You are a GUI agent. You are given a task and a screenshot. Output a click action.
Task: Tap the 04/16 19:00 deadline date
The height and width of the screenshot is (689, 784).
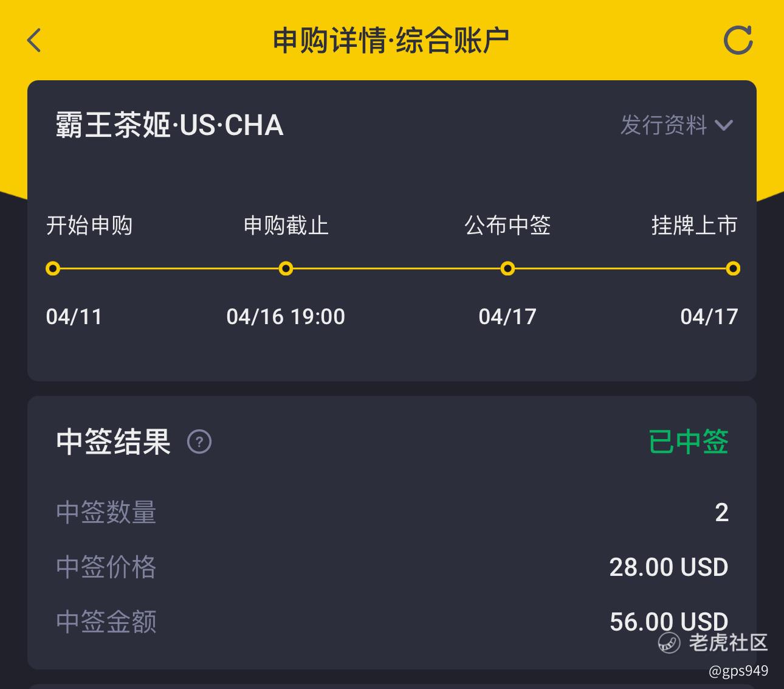(x=286, y=317)
